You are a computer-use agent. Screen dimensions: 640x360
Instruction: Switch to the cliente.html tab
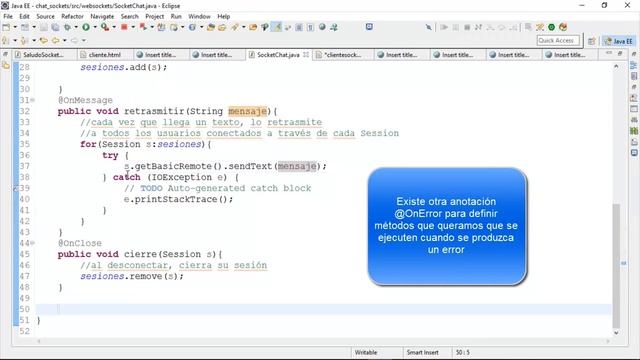coord(104,55)
